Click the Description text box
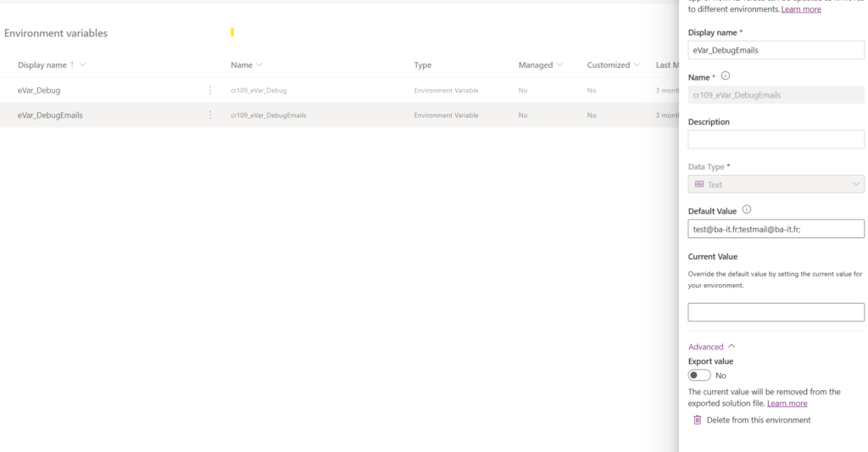Screen dimensions: 868x452 [776, 139]
